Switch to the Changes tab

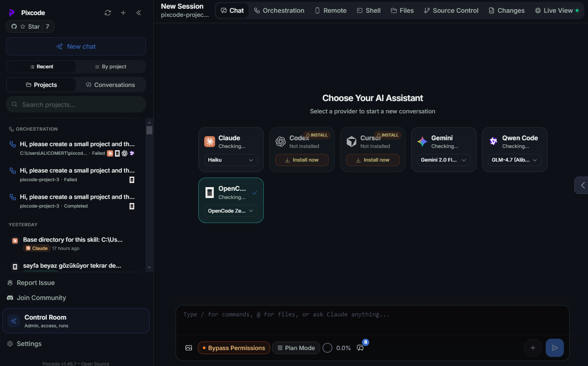[507, 10]
